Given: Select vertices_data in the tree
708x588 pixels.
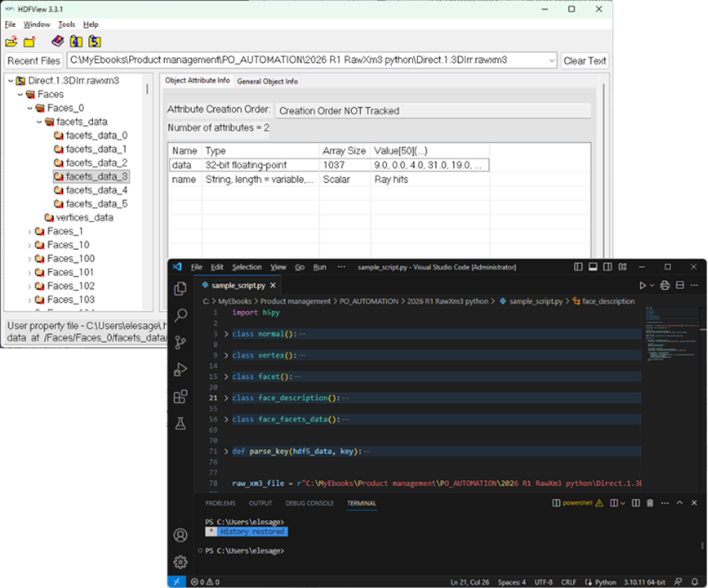Looking at the screenshot, I should click(79, 218).
